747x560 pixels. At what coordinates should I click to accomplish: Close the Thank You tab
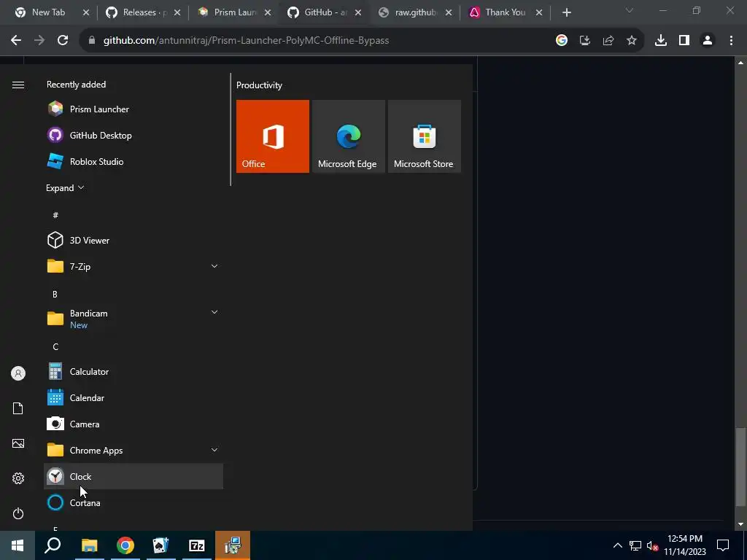coord(539,12)
